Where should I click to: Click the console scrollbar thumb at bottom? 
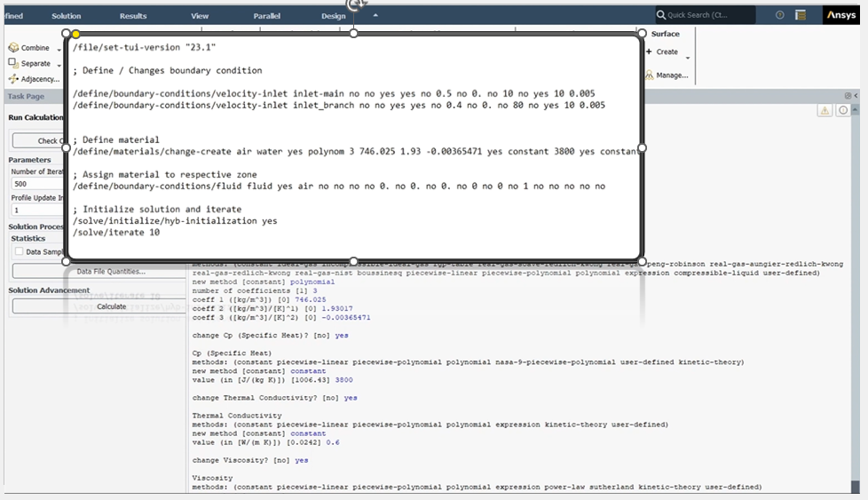tap(856, 486)
